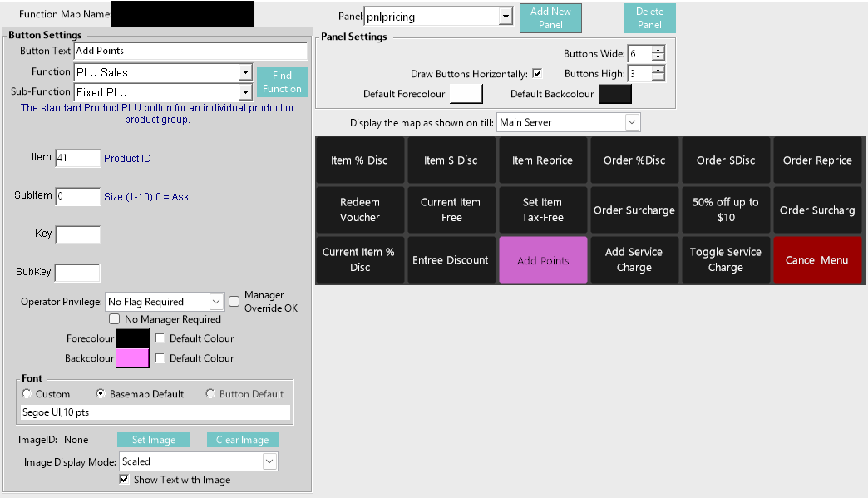Increase the Buttons Wide stepper value
This screenshot has height=498, width=868.
pos(658,50)
